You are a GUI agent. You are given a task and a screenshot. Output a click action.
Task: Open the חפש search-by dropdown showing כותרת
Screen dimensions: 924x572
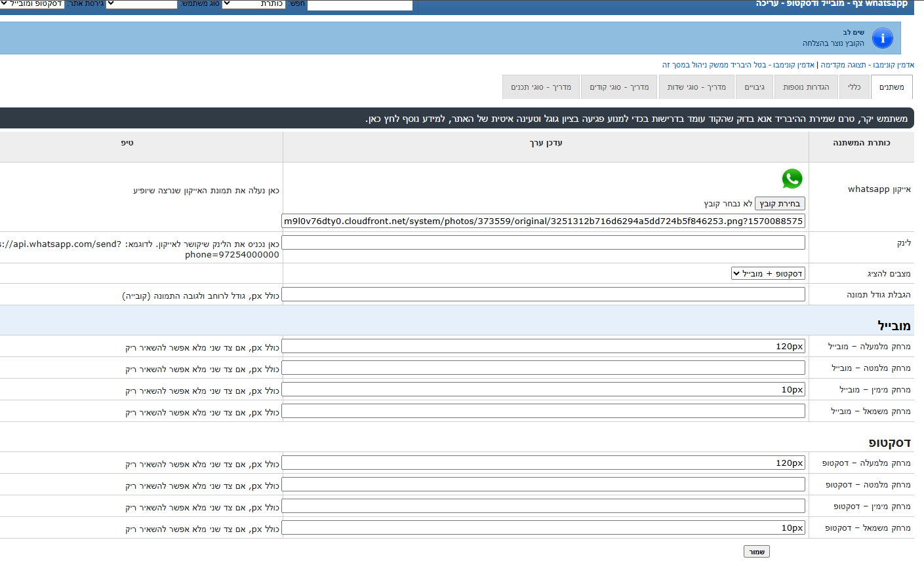click(x=254, y=4)
